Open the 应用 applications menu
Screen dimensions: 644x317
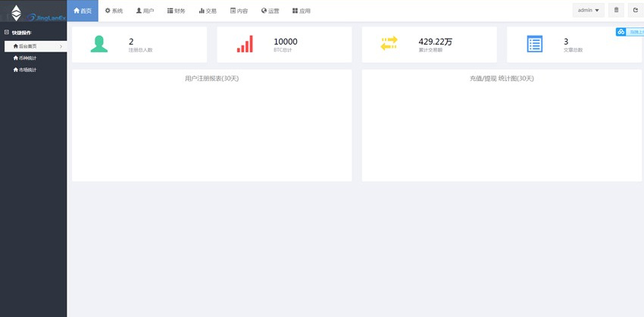pos(302,11)
